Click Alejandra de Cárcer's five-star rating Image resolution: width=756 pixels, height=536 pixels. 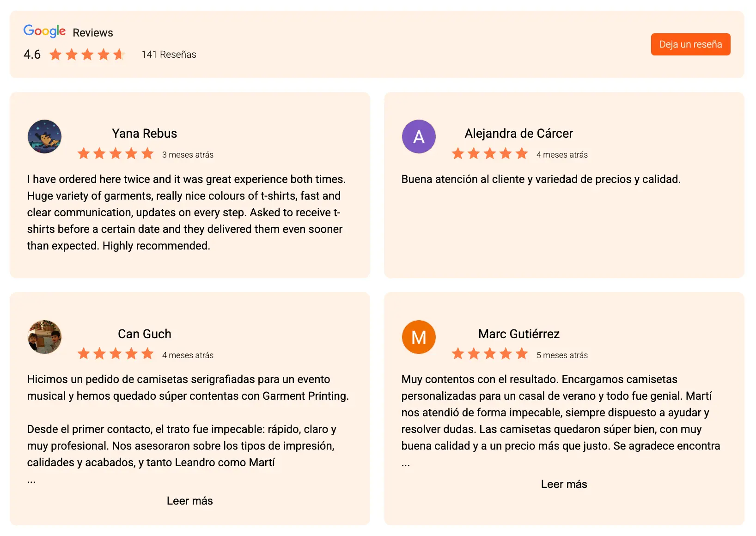click(490, 154)
